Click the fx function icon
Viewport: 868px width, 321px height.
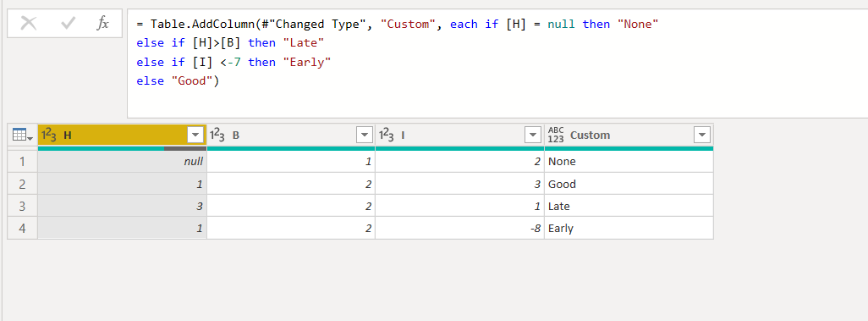click(103, 23)
